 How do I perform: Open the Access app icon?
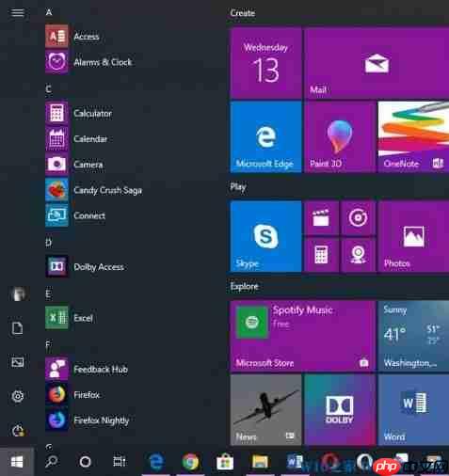coord(56,37)
